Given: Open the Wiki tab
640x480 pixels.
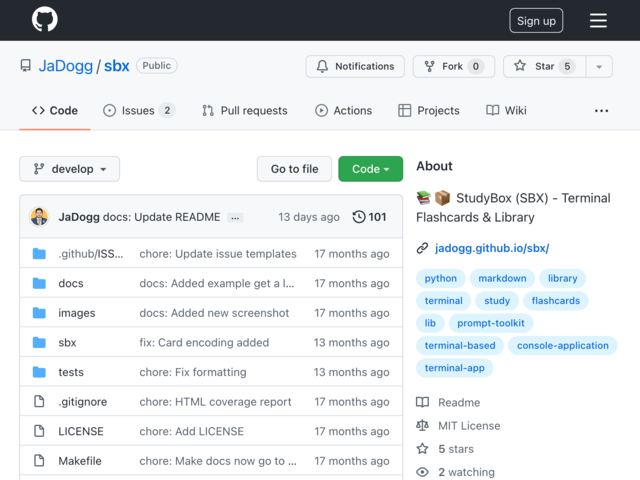Looking at the screenshot, I should point(506,111).
